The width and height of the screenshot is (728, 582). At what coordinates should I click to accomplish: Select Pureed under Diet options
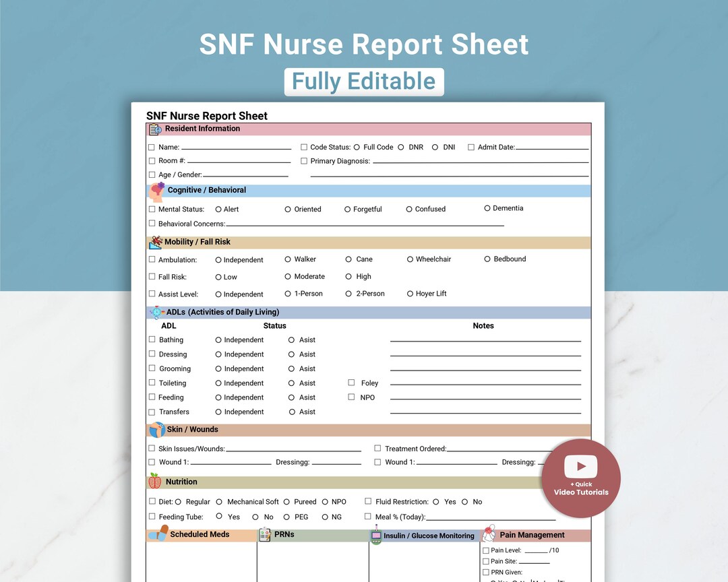(x=287, y=501)
